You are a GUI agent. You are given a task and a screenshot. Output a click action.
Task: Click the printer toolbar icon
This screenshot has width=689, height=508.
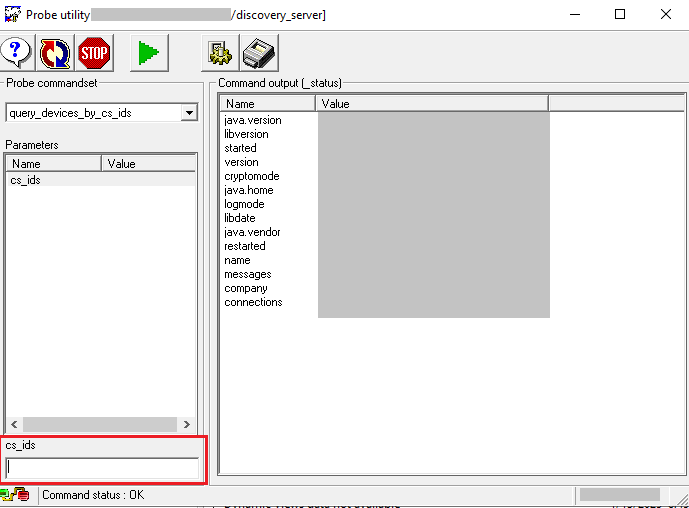click(259, 53)
